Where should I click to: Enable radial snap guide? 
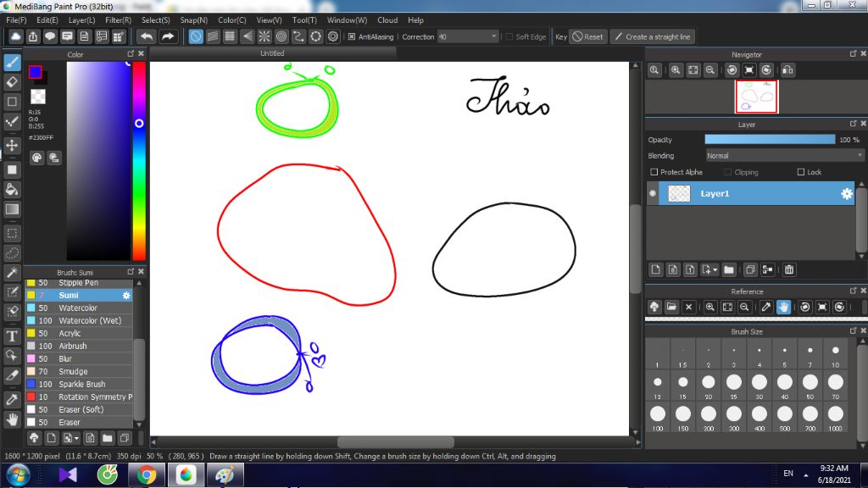[x=264, y=37]
